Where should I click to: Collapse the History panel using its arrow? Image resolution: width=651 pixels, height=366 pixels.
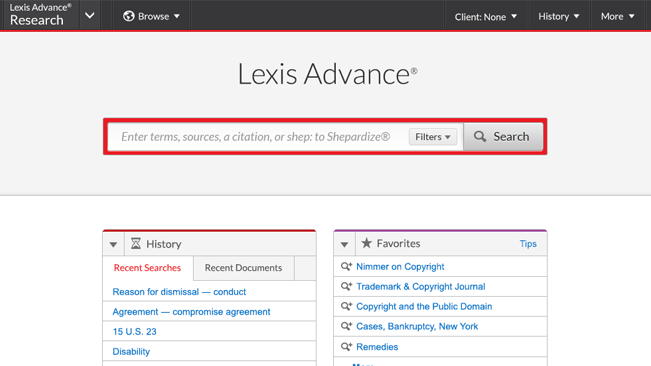pyautogui.click(x=113, y=244)
